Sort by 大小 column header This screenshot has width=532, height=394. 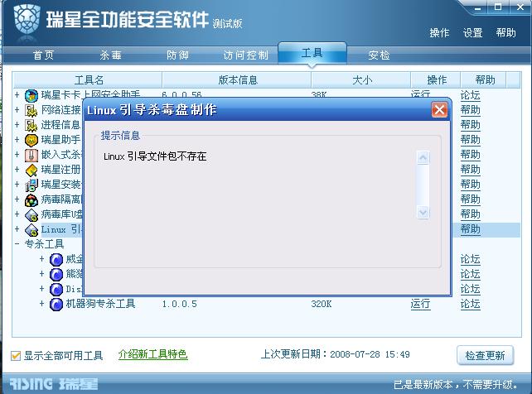[361, 80]
